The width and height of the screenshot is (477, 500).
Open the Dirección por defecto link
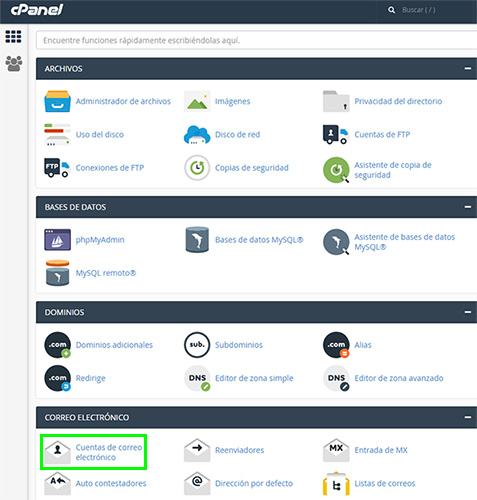tap(254, 483)
